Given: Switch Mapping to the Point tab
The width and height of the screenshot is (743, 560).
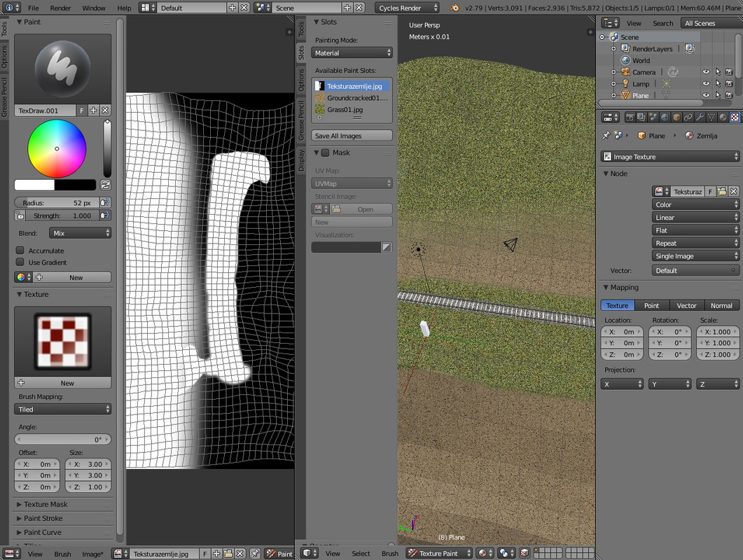Looking at the screenshot, I should coord(651,305).
